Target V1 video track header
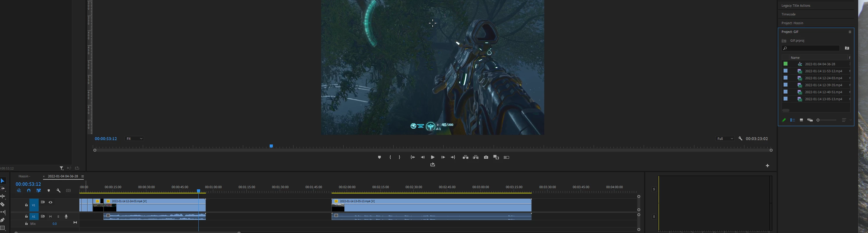 point(34,205)
